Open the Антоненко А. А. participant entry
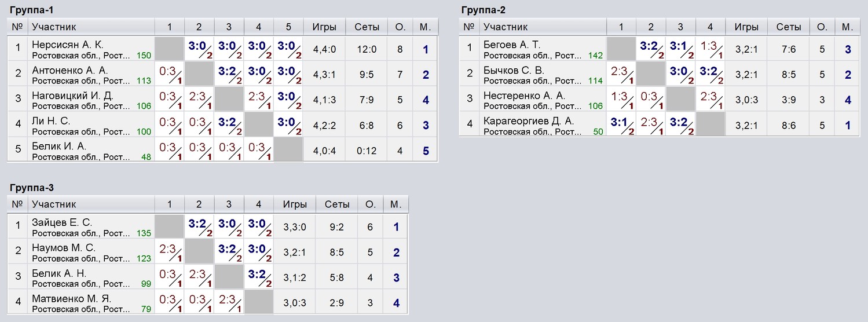This screenshot has width=868, height=322. [x=70, y=70]
